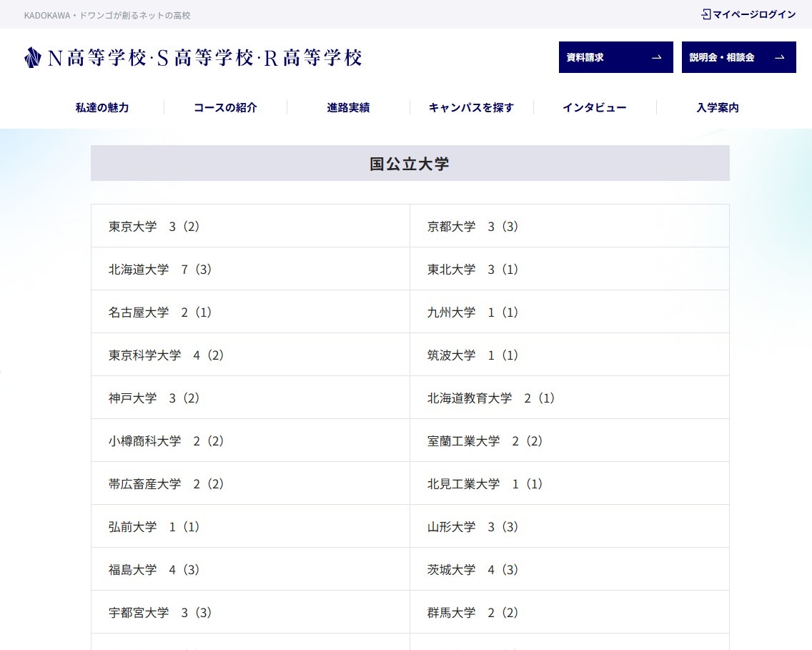812x650 pixels.
Task: Open the キャンパスを探す navigation item
Action: [470, 107]
